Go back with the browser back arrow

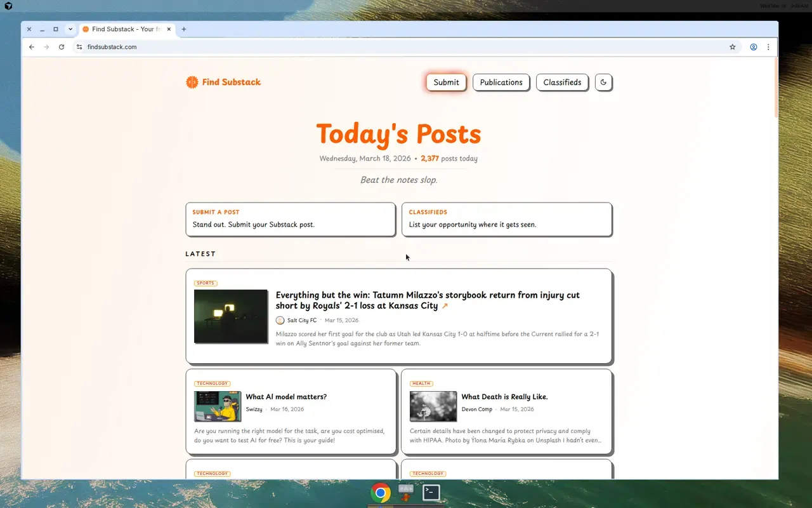(32, 47)
